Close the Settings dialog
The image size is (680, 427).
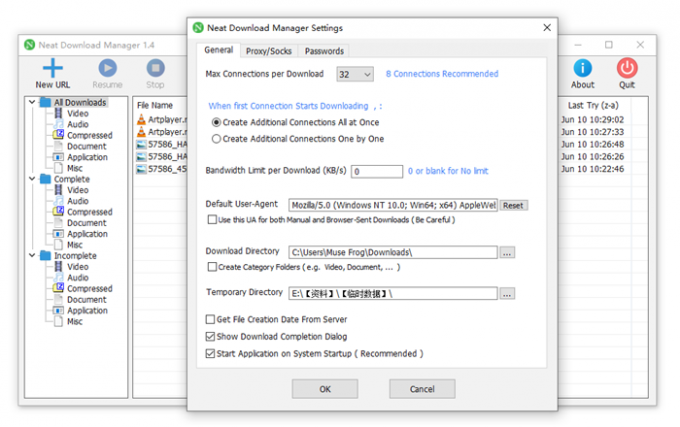pyautogui.click(x=547, y=28)
